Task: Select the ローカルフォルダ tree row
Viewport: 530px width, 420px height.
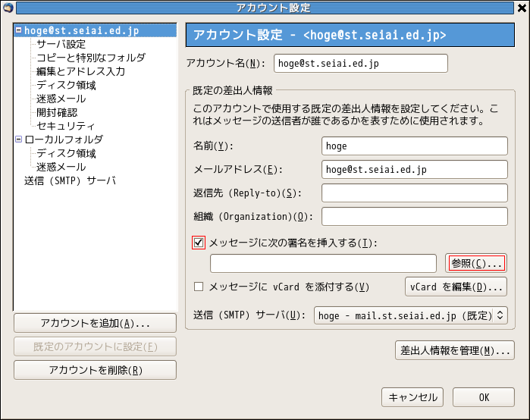Action: point(64,139)
